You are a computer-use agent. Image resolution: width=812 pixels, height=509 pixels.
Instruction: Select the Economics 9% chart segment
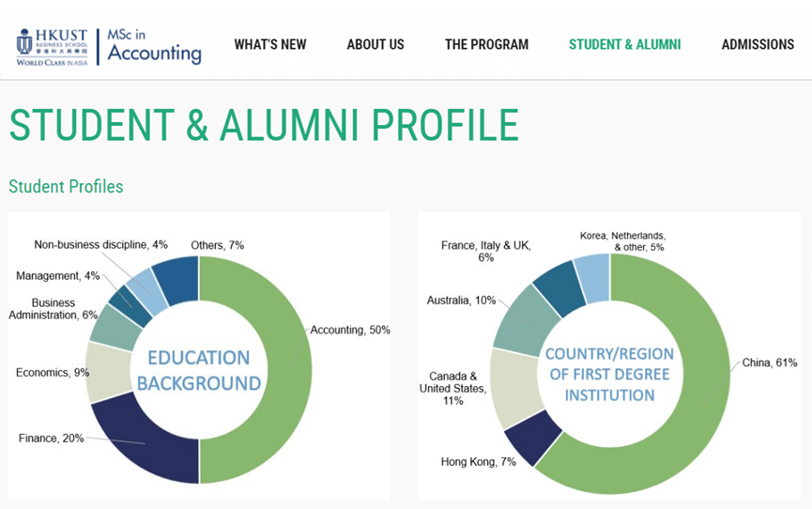(x=108, y=371)
